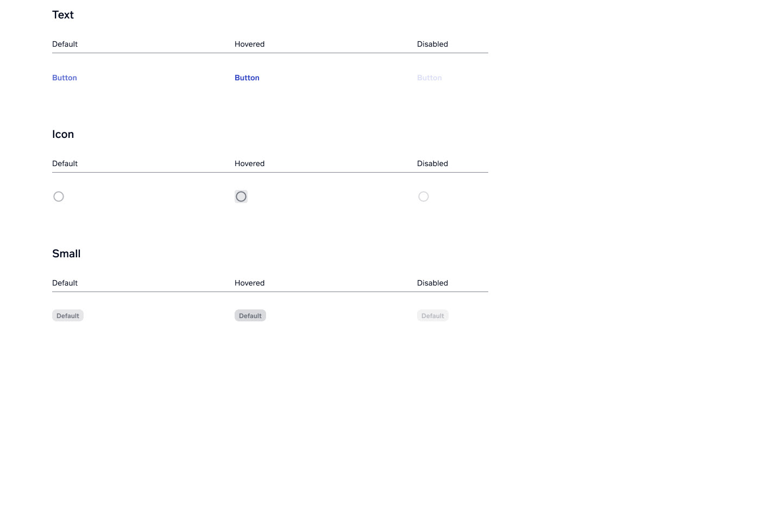782x532 pixels.
Task: Click the hovered circle icon button
Action: 241,197
